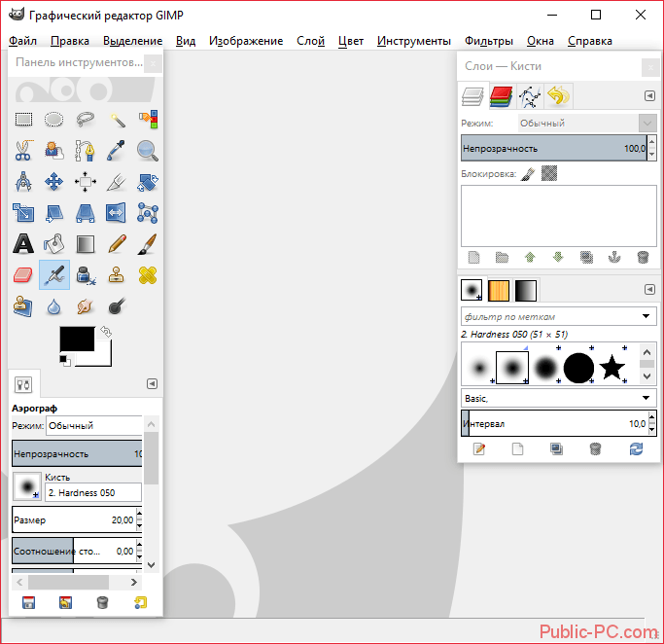Open the Brushes dock tab configuration menu

pyautogui.click(x=649, y=290)
